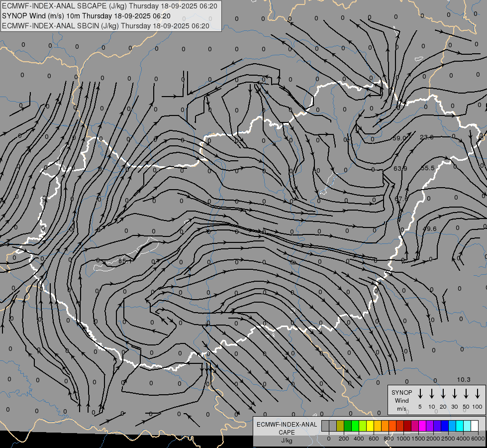The width and height of the screenshot is (487, 448).
Task: Choose the purple swatch right of 2000
Action: (437, 426)
